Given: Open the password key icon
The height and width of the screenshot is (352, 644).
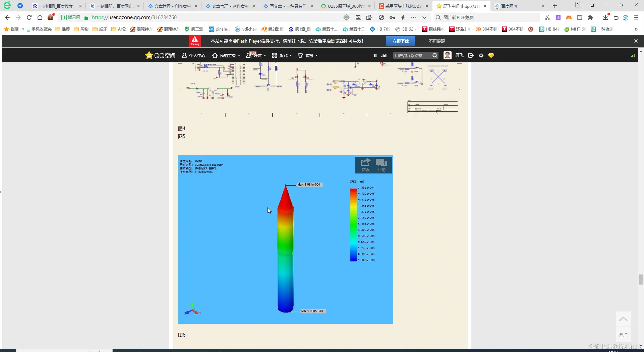Looking at the screenshot, I should coord(392,17).
